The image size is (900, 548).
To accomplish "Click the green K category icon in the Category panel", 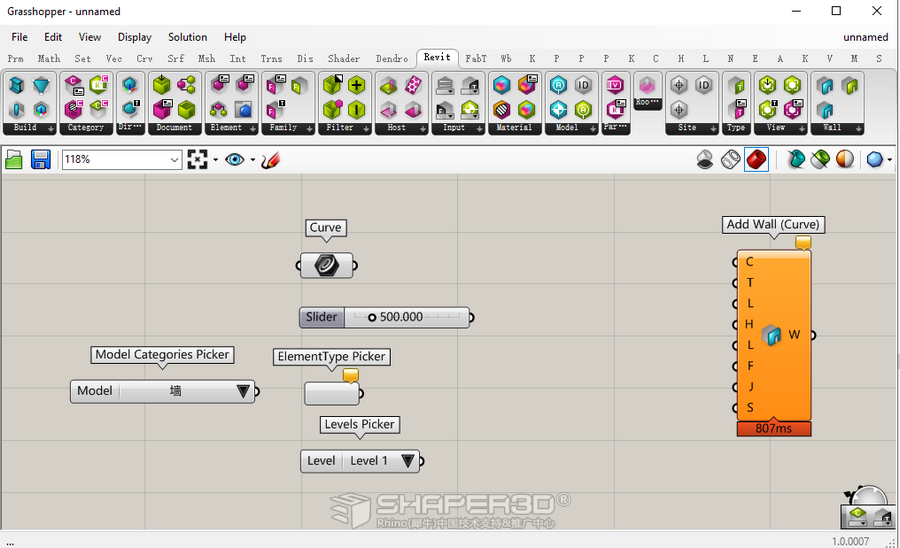I will click(99, 84).
